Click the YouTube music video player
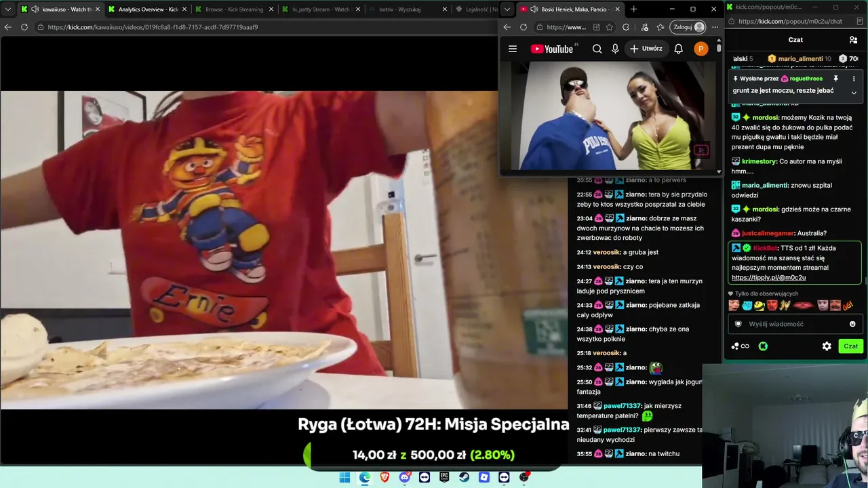This screenshot has width=868, height=488. point(608,116)
